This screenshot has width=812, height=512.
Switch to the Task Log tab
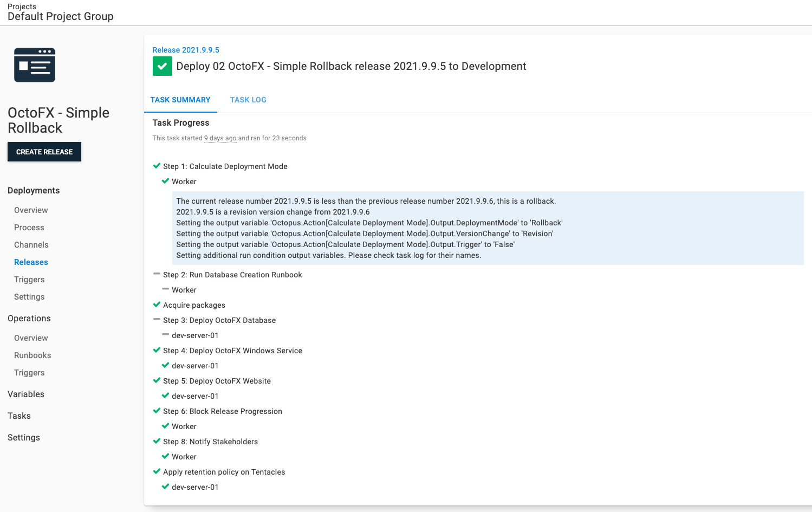click(x=248, y=100)
